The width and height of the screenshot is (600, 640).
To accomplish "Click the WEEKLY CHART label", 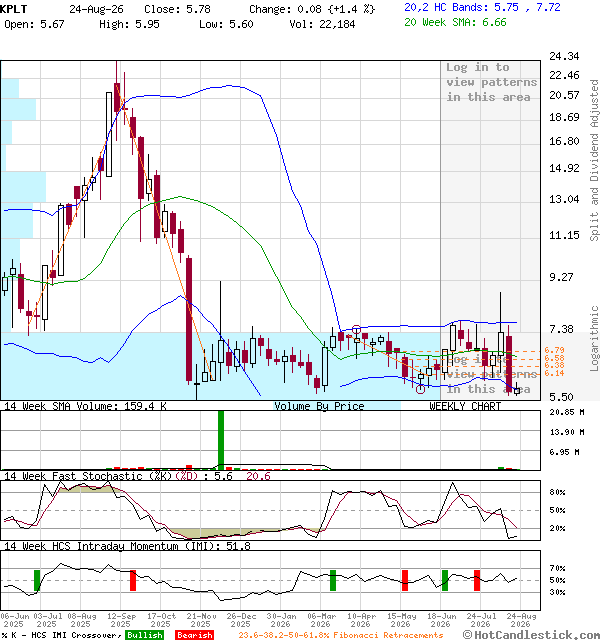I will tap(465, 406).
